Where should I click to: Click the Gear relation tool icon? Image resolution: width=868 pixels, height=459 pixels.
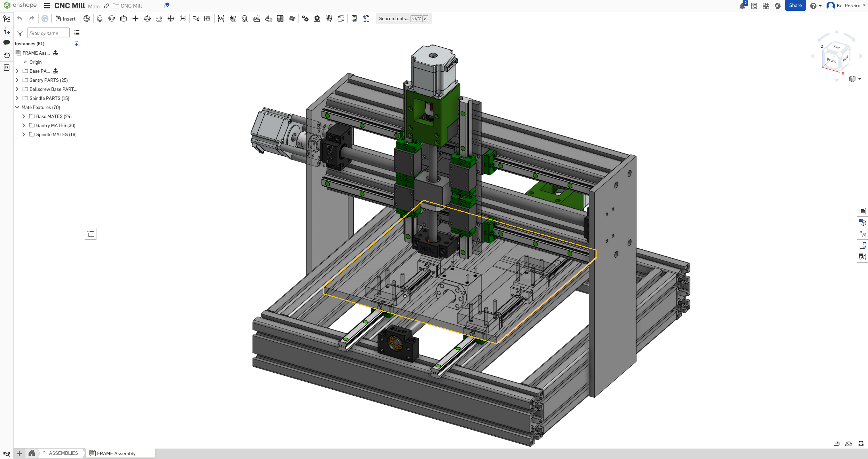tap(305, 19)
